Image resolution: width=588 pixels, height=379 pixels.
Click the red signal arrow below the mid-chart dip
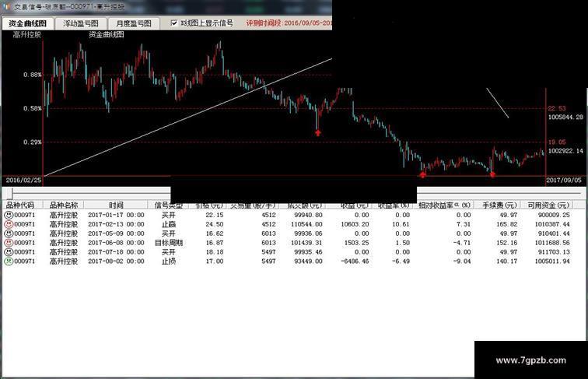pyautogui.click(x=318, y=133)
